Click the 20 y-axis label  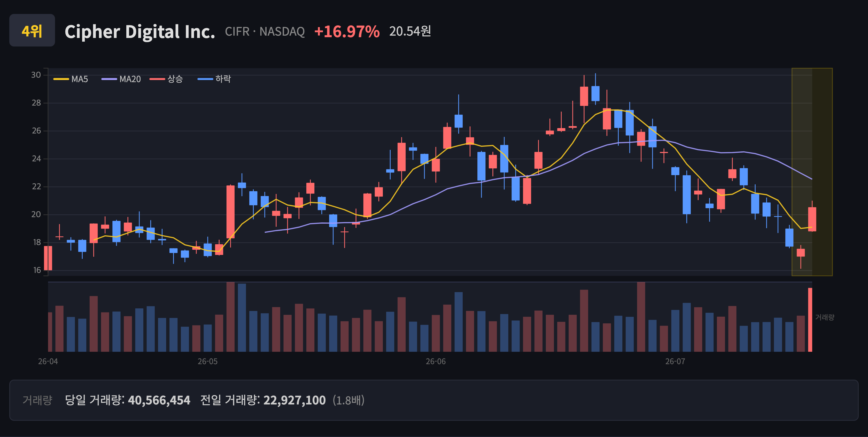pyautogui.click(x=36, y=214)
